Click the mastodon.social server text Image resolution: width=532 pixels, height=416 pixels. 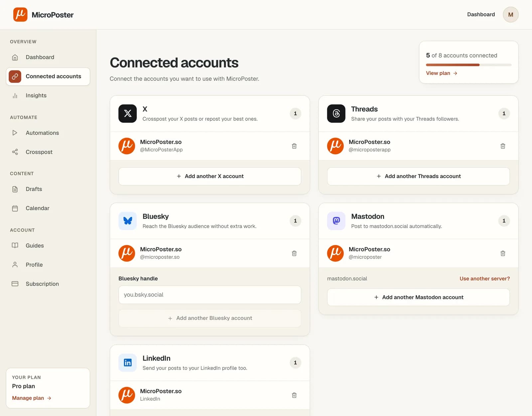(x=347, y=279)
